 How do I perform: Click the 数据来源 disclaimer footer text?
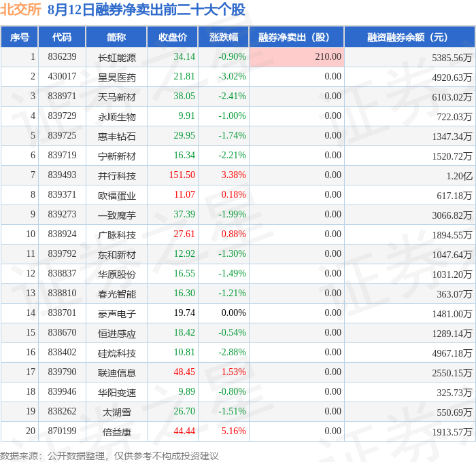(109, 456)
